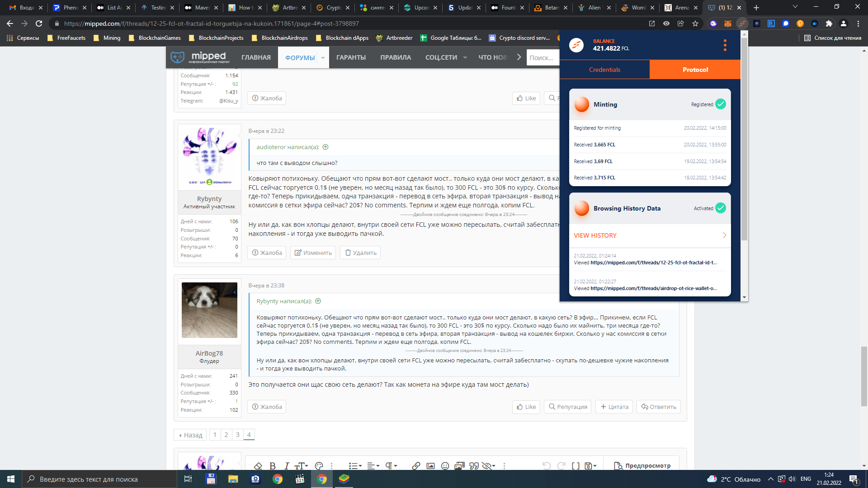Image resolution: width=868 pixels, height=488 pixels.
Task: Focus the forum Поиск search field
Action: pyautogui.click(x=543, y=57)
